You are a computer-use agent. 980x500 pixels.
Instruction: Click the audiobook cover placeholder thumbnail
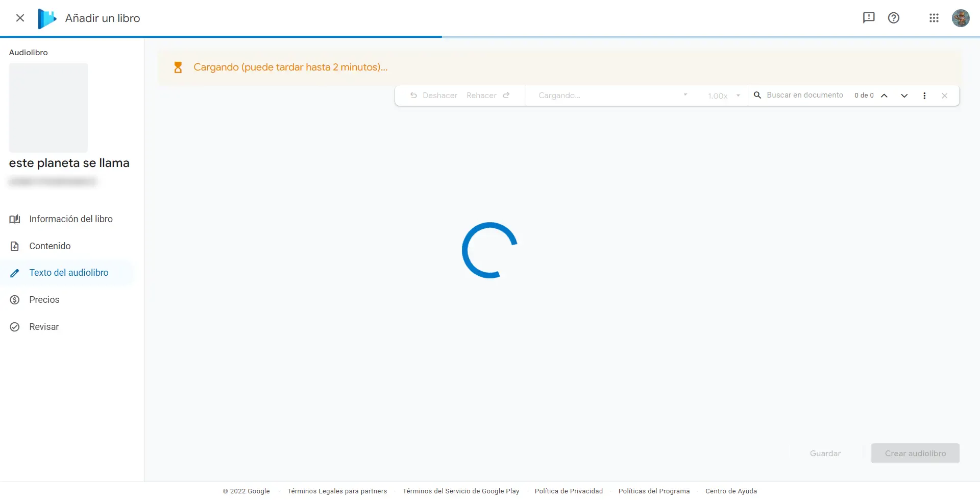point(48,107)
